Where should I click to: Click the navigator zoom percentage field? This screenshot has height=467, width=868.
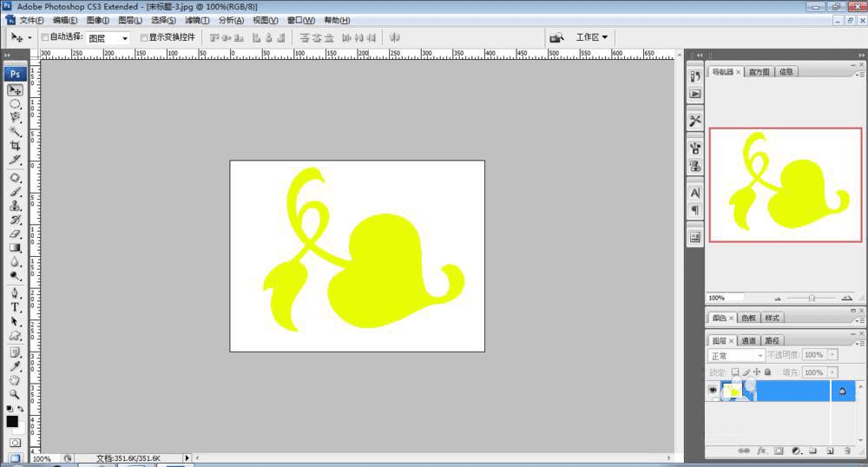click(725, 298)
